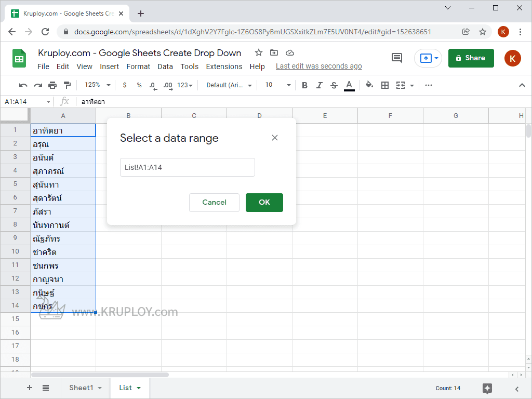Viewport: 532px width, 399px height.
Task: Click the browser Reload button
Action: click(45, 32)
